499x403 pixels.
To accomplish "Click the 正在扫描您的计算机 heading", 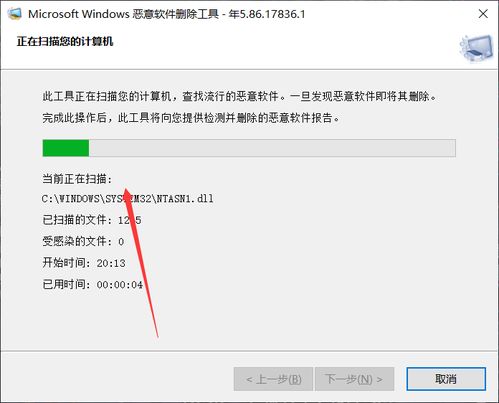I will (65, 42).
